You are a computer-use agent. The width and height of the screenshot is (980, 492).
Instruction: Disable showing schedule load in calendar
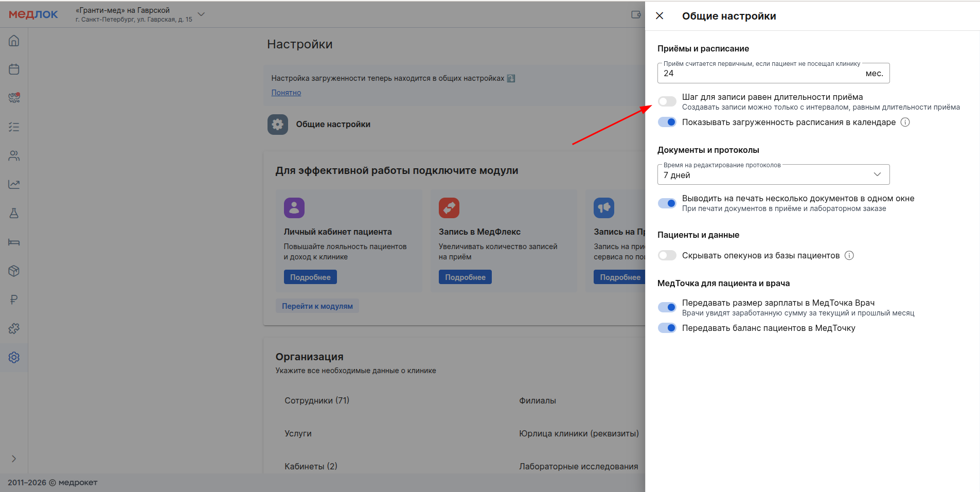pyautogui.click(x=667, y=122)
